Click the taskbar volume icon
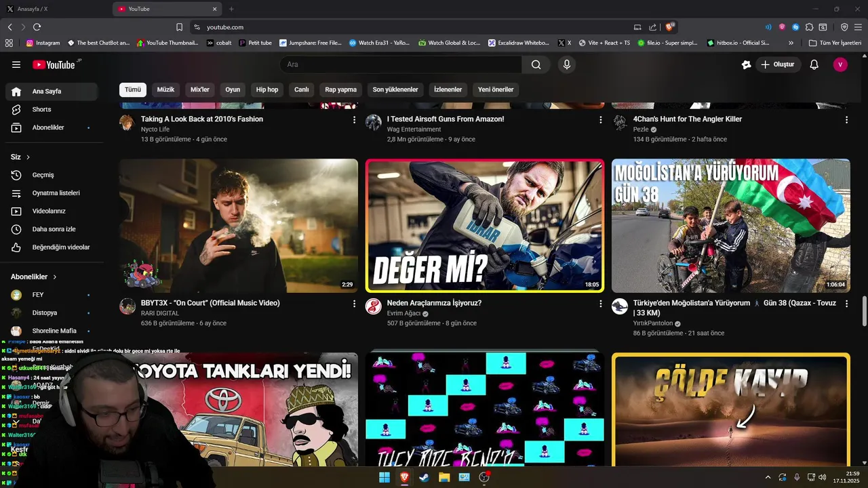868x488 pixels. pyautogui.click(x=822, y=477)
